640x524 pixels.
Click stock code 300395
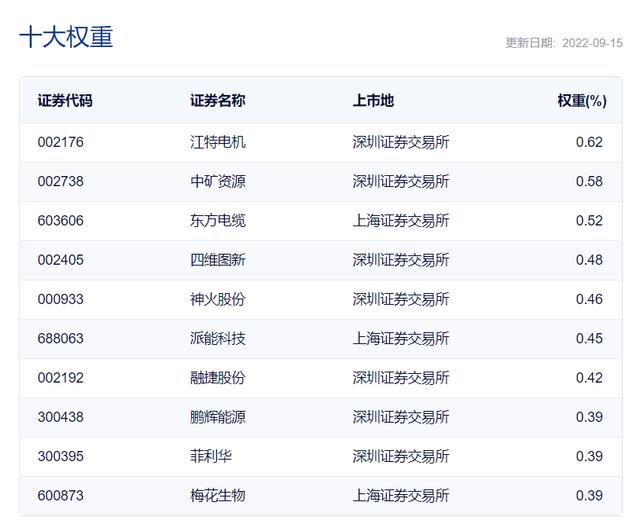(60, 456)
